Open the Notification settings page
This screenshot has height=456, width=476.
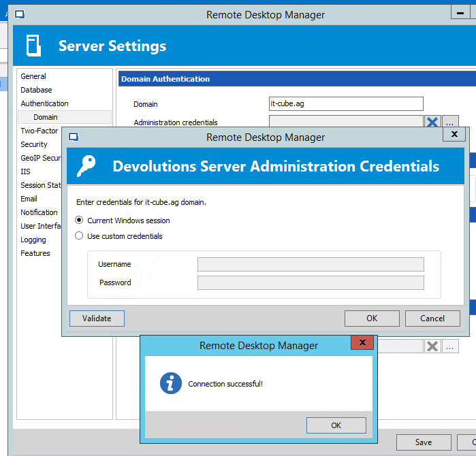click(39, 212)
